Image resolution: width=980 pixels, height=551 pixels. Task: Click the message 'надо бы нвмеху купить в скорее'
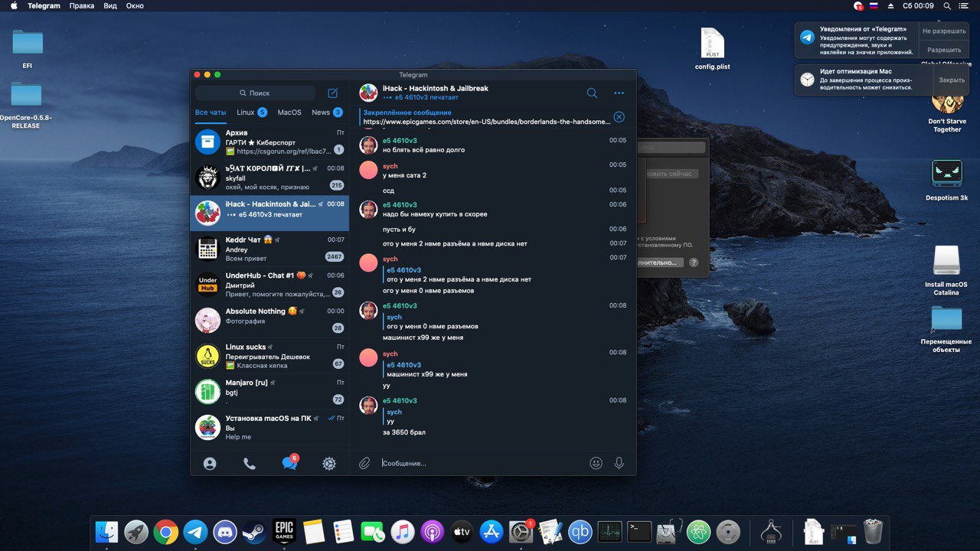click(435, 214)
